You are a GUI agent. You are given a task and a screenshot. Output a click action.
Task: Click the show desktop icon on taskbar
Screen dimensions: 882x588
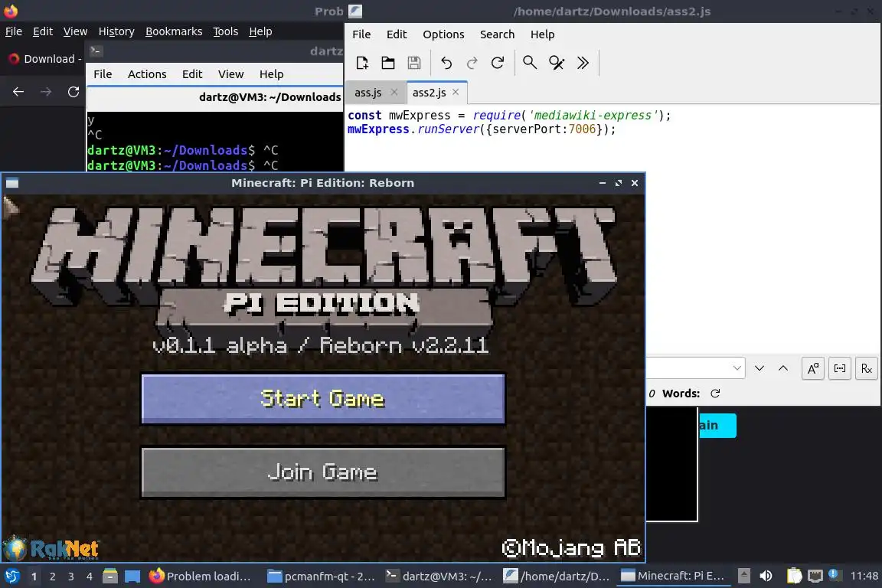coord(132,576)
